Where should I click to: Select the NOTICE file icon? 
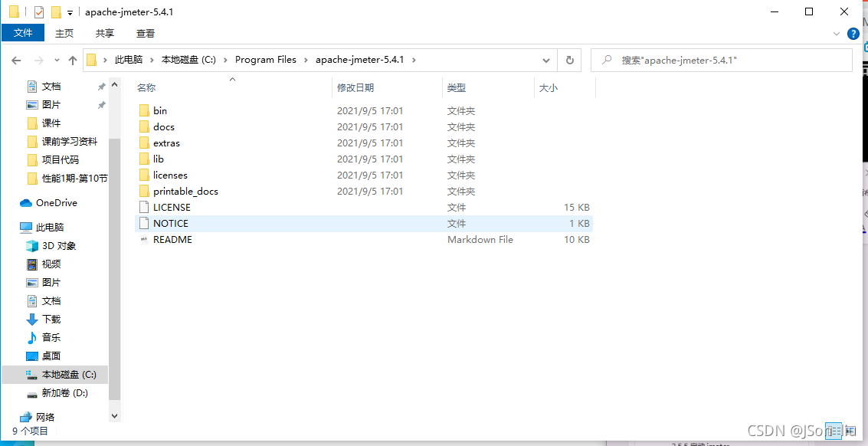point(144,223)
